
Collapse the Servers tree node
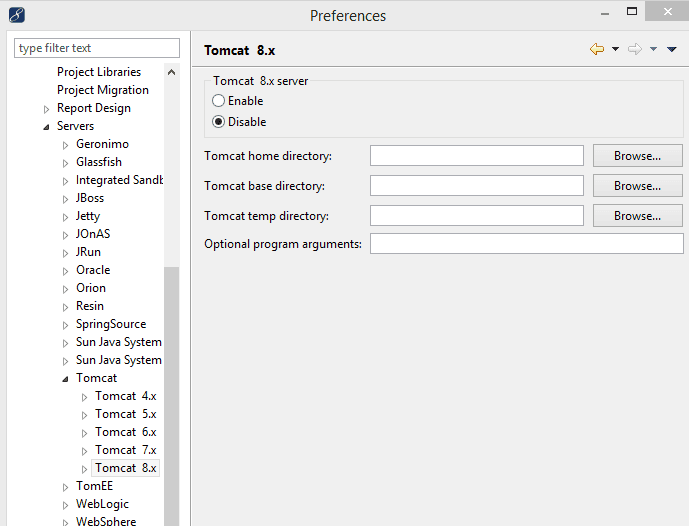pyautogui.click(x=46, y=127)
